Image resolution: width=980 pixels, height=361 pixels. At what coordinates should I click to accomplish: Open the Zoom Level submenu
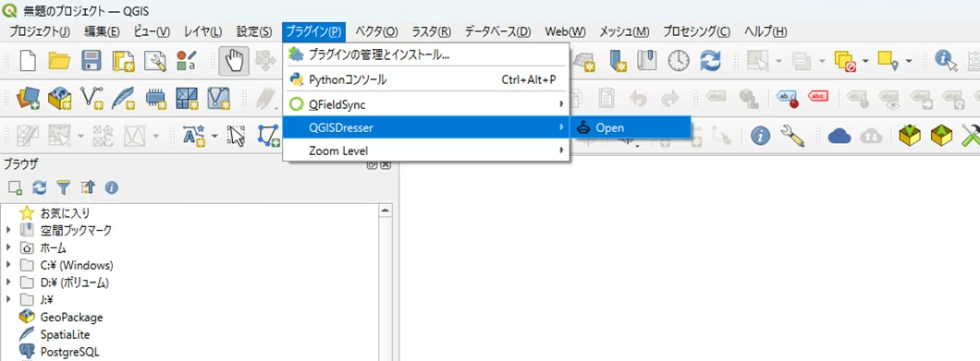(426, 150)
